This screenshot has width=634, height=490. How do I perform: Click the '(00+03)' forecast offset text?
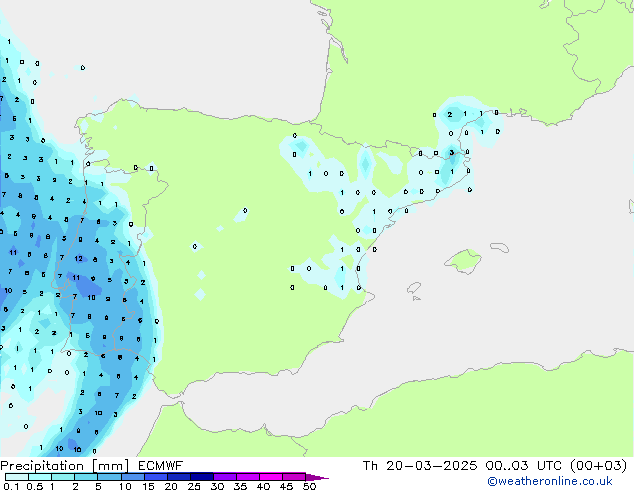pyautogui.click(x=599, y=466)
